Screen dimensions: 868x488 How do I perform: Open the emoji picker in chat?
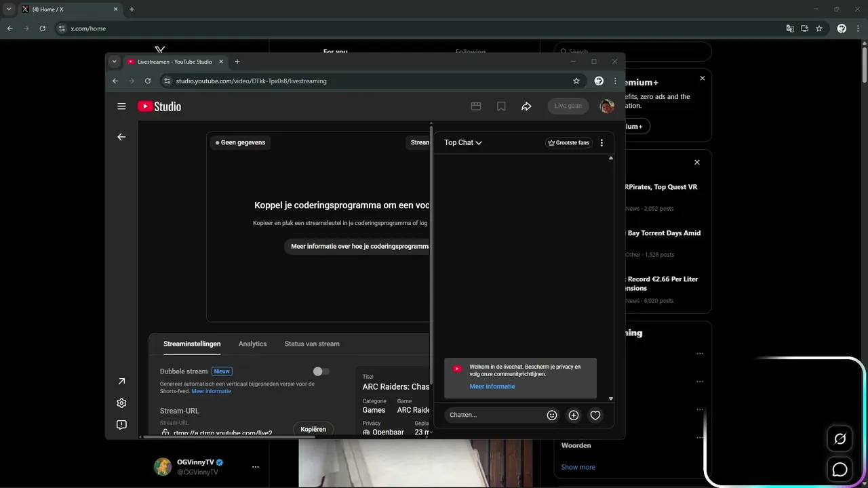(552, 415)
